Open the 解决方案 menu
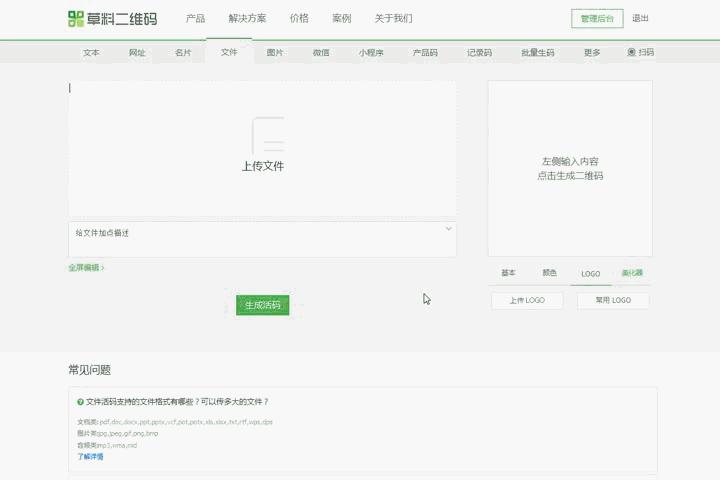Screen dimensions: 720x480 pyautogui.click(x=247, y=18)
